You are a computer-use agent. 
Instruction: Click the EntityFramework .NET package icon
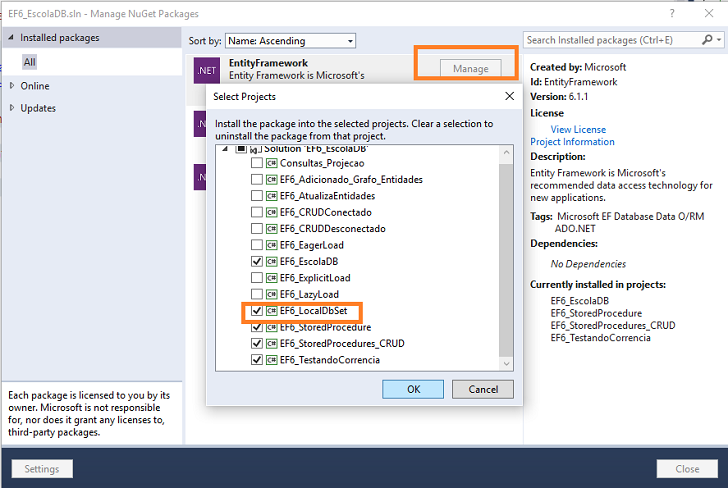click(x=207, y=70)
